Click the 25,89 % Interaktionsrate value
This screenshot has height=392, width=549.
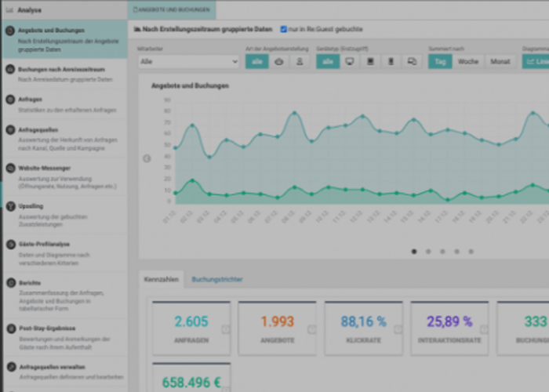pos(449,321)
